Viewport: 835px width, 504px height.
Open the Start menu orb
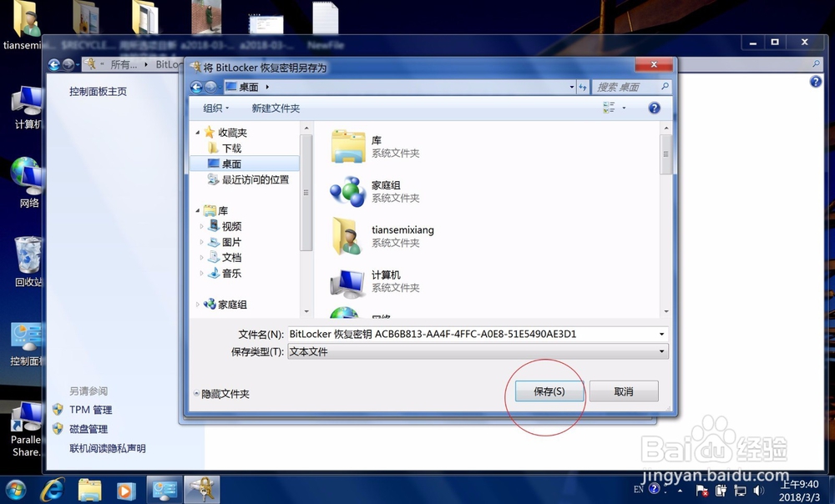[16, 490]
